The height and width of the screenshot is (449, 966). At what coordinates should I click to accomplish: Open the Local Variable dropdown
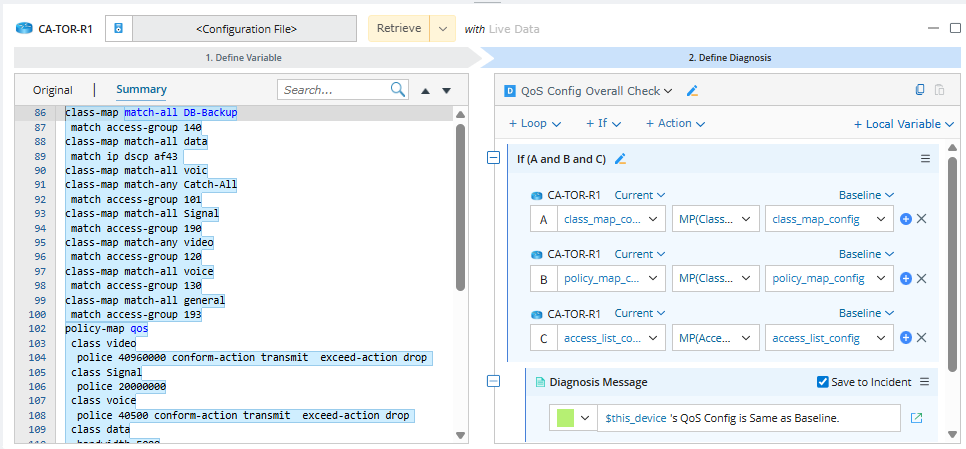[x=904, y=124]
